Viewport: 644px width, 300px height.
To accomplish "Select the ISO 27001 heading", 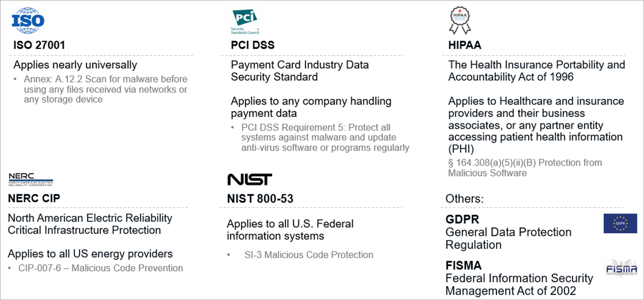I will 39,45.
